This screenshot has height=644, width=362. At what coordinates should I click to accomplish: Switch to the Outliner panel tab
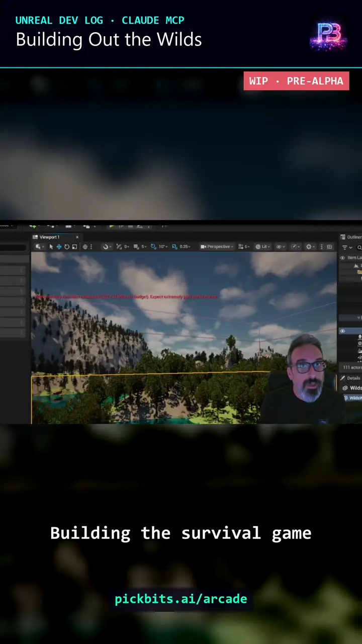(x=351, y=237)
